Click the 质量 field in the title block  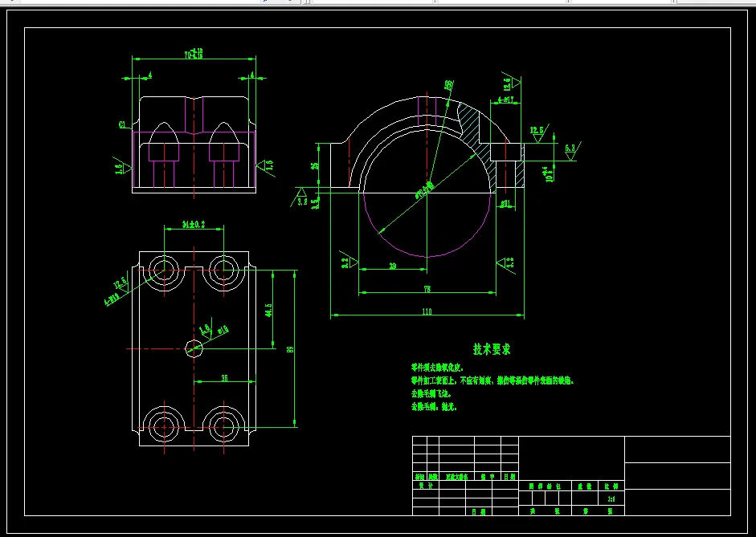coord(586,486)
